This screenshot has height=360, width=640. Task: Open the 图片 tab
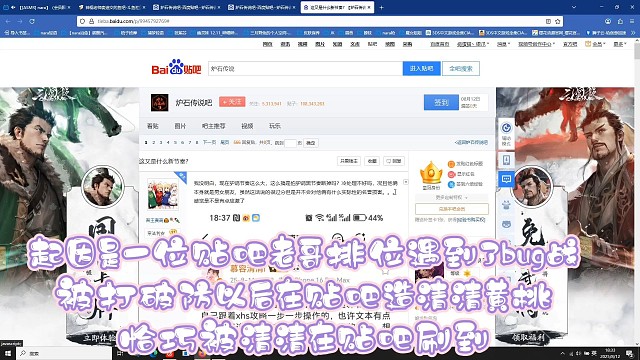[x=180, y=126]
